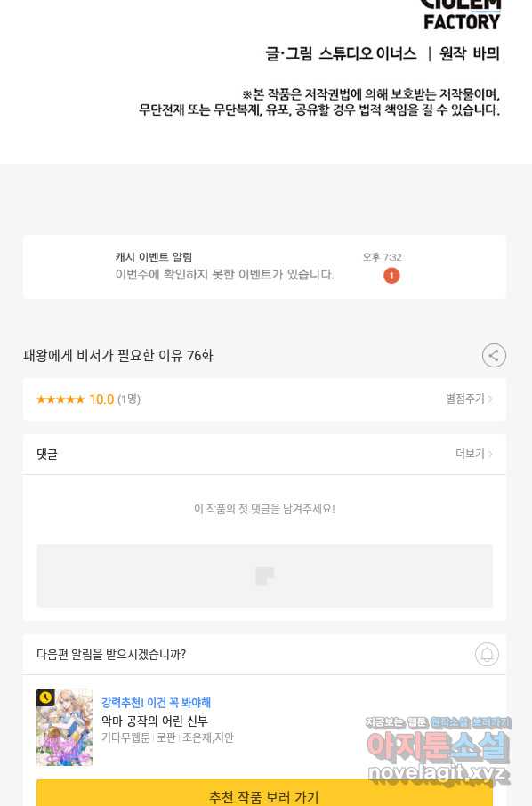Expand comments with 더보기
Image resolution: width=532 pixels, height=806 pixels.
point(474,454)
